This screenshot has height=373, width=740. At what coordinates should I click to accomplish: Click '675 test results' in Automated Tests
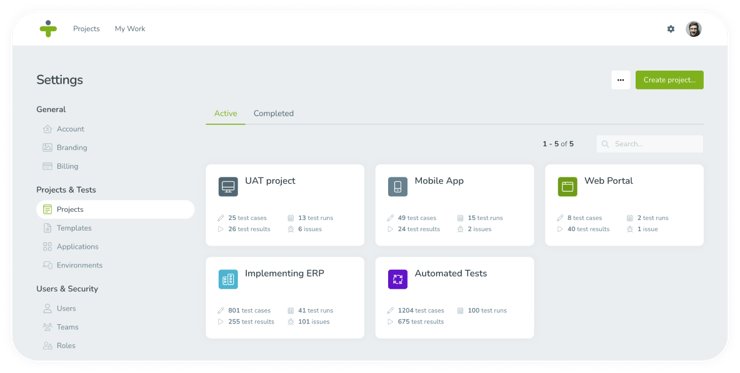tap(421, 322)
